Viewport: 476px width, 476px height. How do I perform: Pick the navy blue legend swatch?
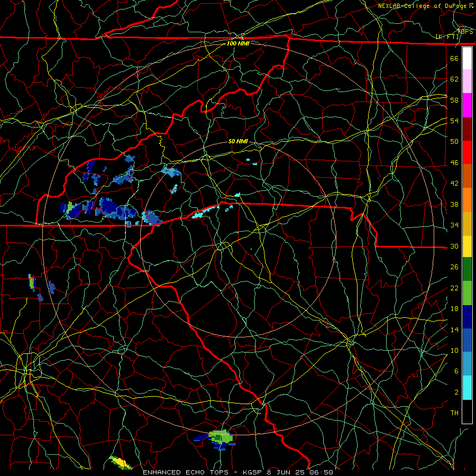(467, 317)
